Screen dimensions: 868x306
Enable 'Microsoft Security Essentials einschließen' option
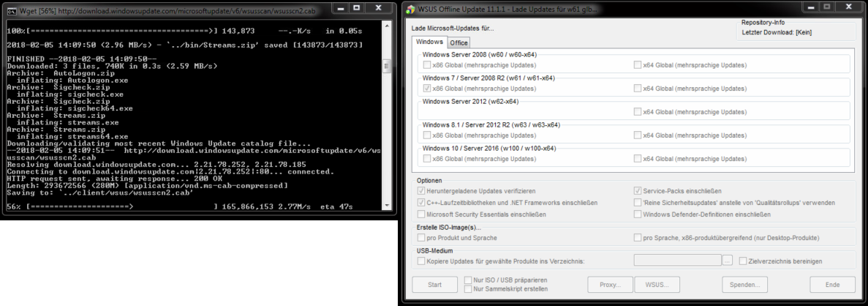(x=420, y=214)
